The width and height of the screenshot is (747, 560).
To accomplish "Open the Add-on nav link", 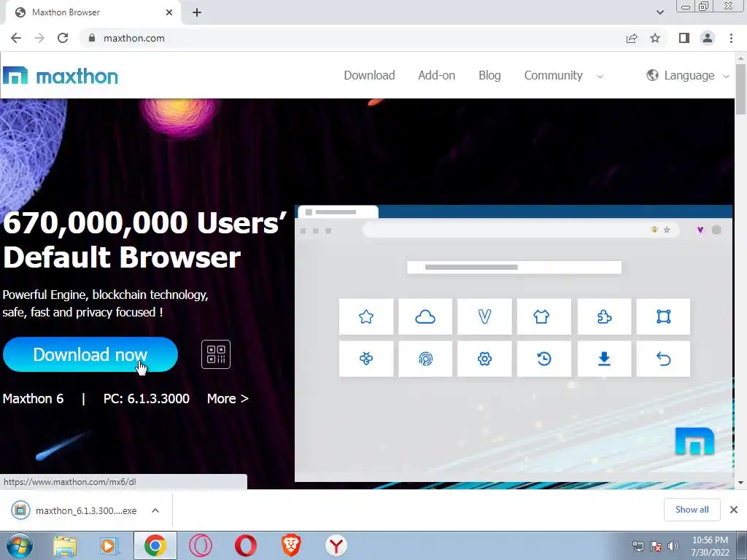I will pyautogui.click(x=436, y=75).
